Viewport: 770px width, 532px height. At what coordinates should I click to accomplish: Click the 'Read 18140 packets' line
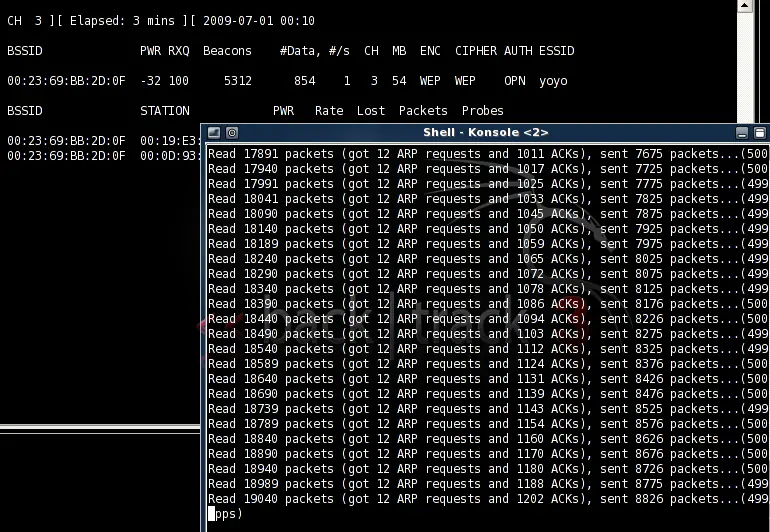tap(488, 229)
